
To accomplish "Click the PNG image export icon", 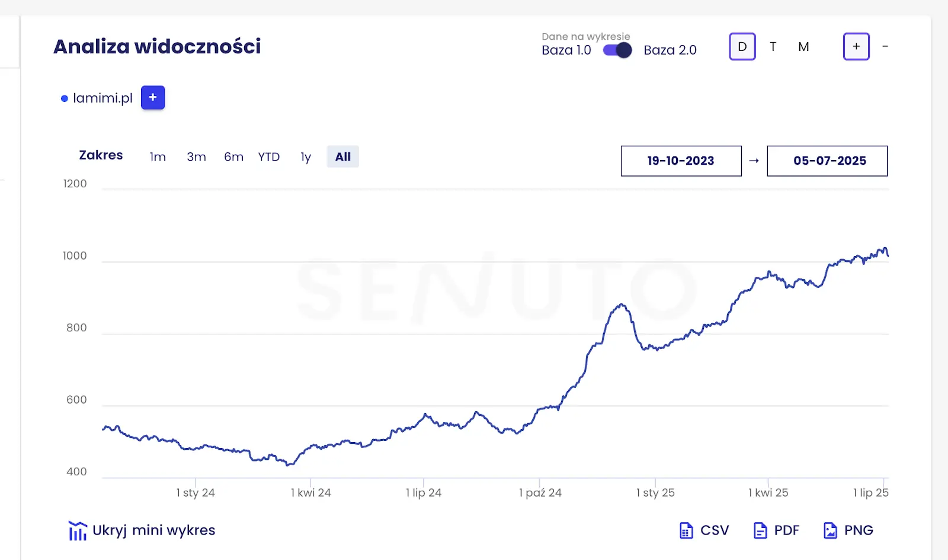I will point(831,530).
